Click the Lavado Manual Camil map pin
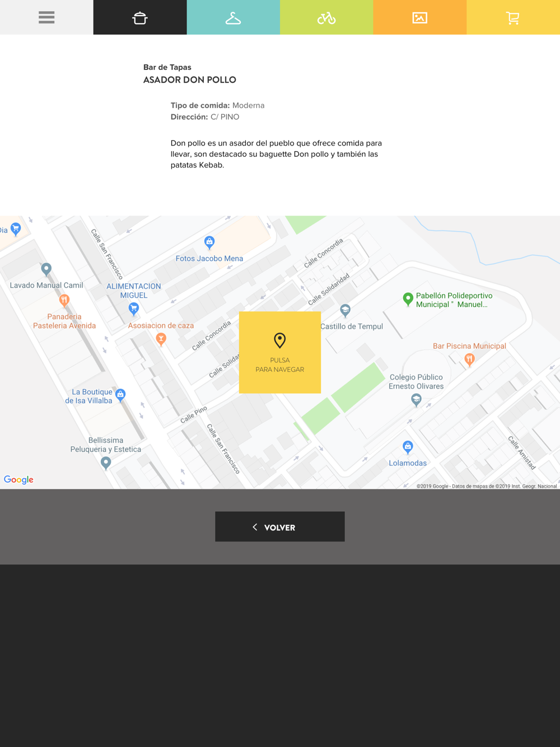Screen dimensions: 560x747 coord(46,269)
